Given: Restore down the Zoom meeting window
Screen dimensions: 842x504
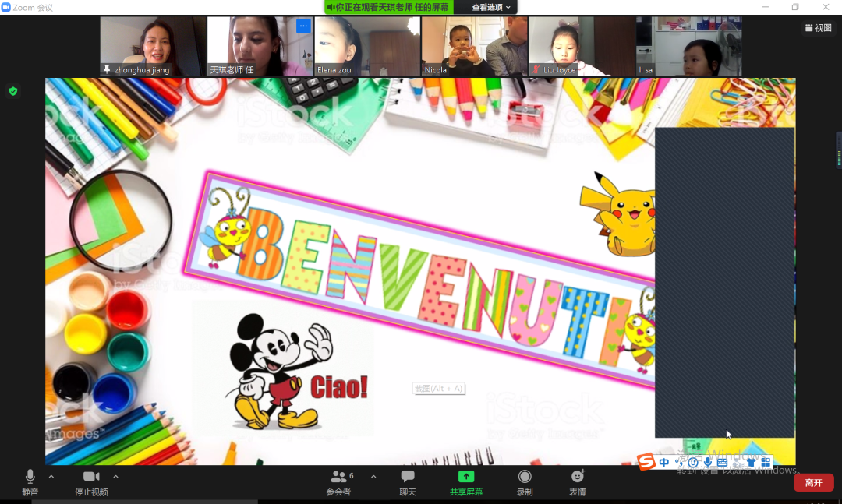Looking at the screenshot, I should (795, 7).
